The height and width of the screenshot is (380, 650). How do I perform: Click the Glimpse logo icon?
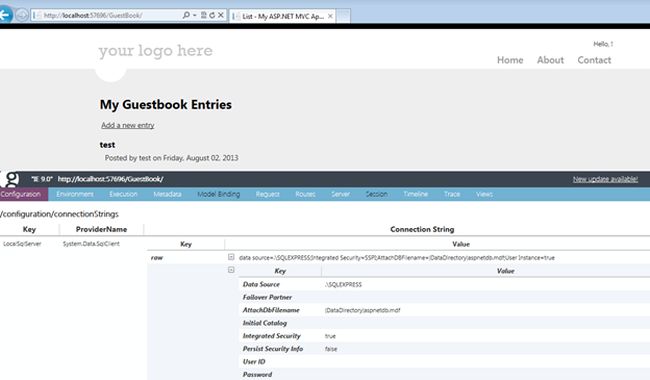(x=10, y=179)
